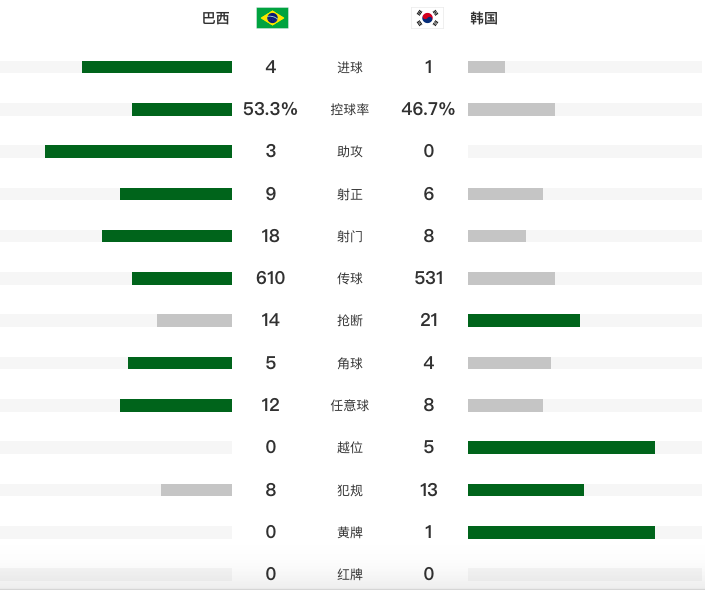
Task: Click Korea's 531 passes value
Action: [x=428, y=278]
